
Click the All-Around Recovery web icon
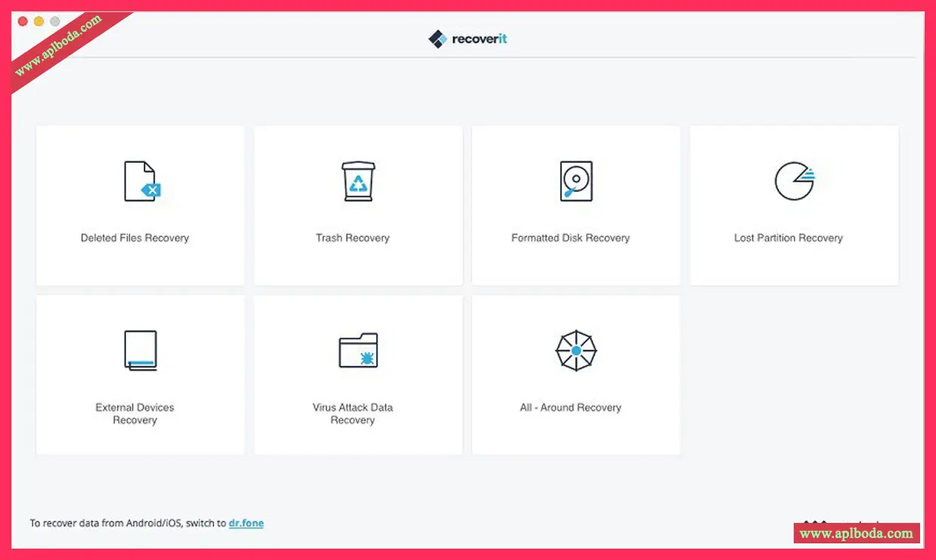pos(576,350)
